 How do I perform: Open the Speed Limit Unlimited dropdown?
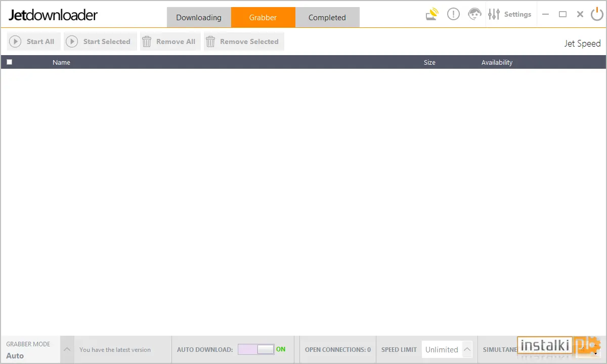[447, 349]
